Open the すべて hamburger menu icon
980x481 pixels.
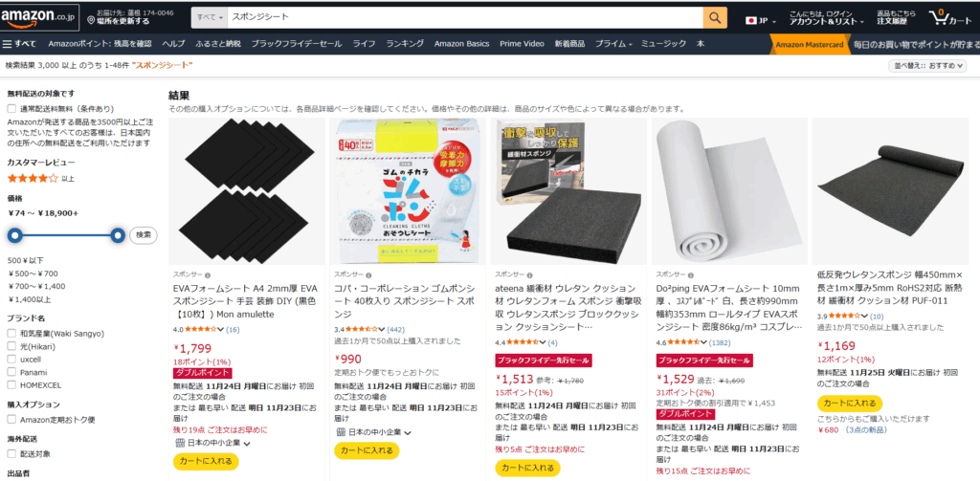[8, 44]
